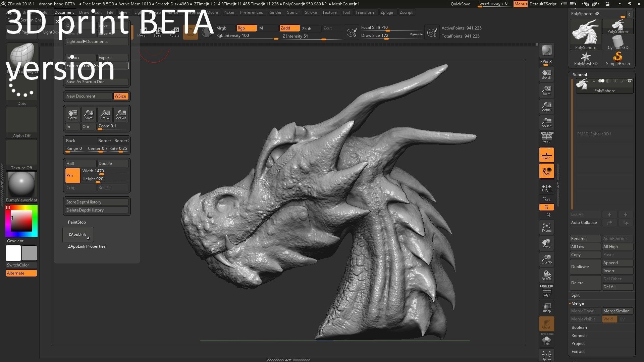
Task: Toggle the WSize button
Action: click(120, 96)
